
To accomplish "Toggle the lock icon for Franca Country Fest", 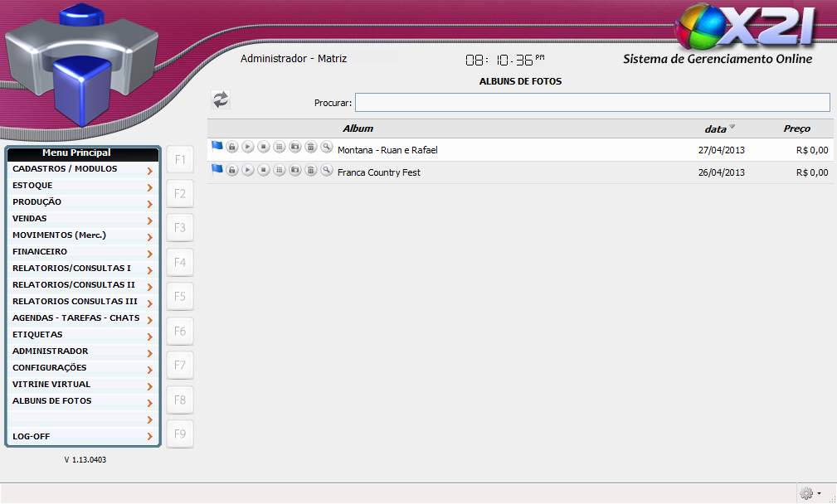I will [x=232, y=170].
